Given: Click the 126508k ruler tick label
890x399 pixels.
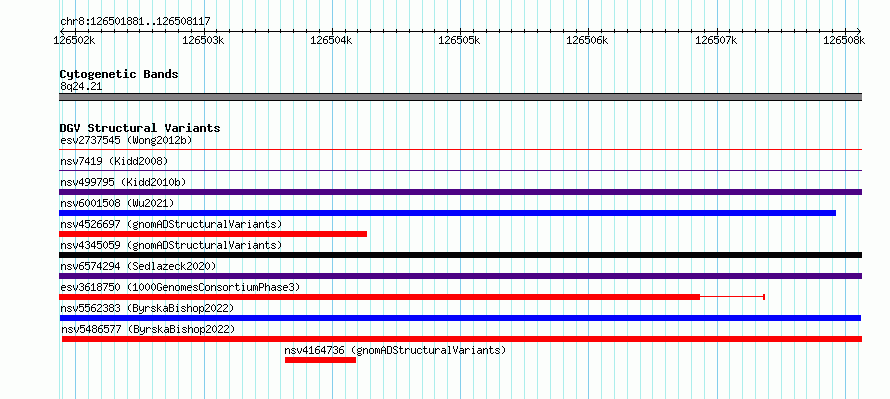Looking at the screenshot, I should click(x=844, y=41).
